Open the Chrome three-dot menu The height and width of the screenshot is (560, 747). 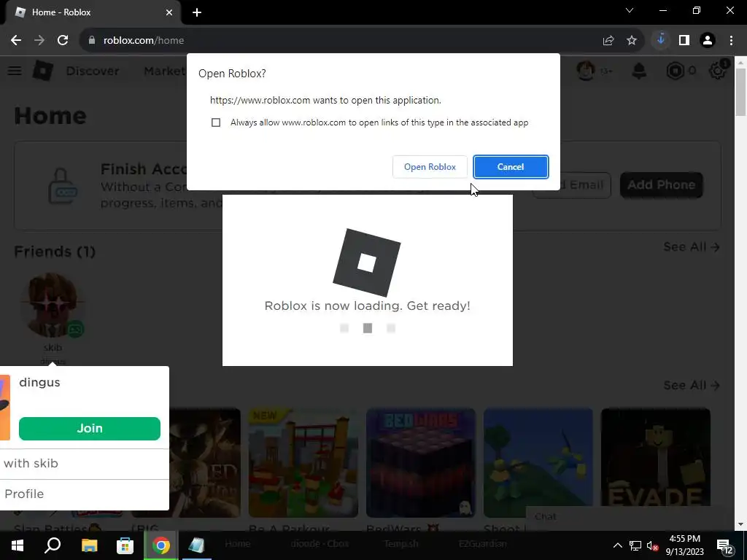(731, 40)
